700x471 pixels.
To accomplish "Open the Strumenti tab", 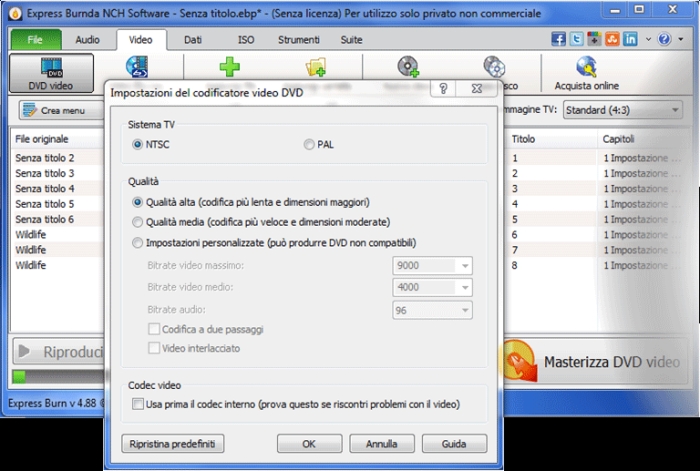I will (x=299, y=40).
